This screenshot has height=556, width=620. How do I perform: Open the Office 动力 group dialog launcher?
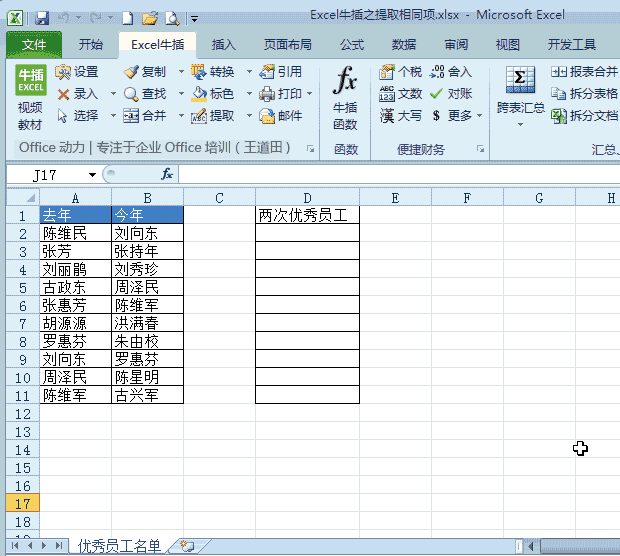point(310,149)
